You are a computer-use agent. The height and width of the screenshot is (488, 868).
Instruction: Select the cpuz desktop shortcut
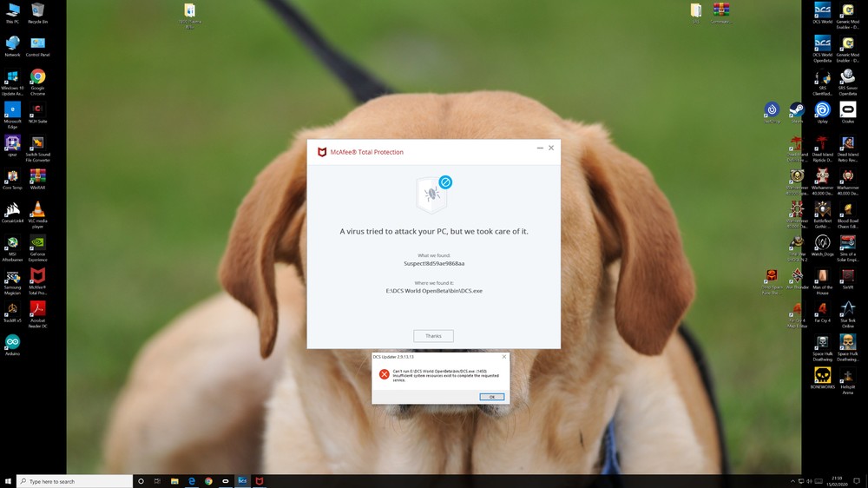click(x=12, y=146)
